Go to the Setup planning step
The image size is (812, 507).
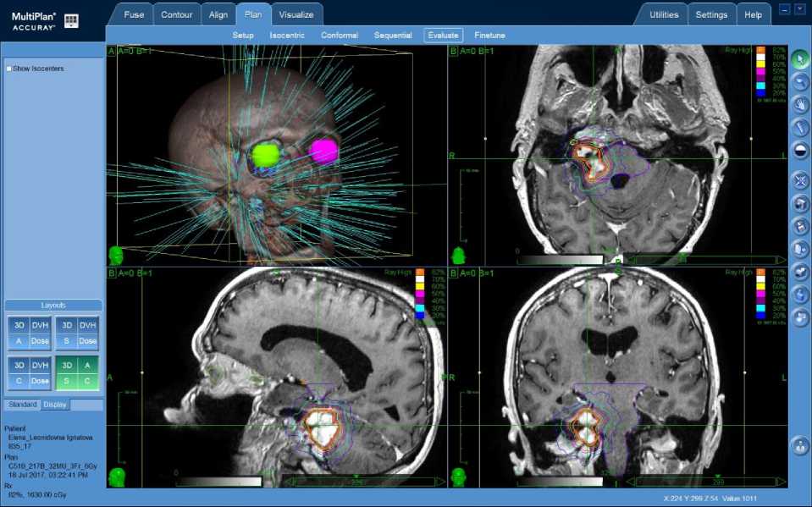[x=243, y=36]
